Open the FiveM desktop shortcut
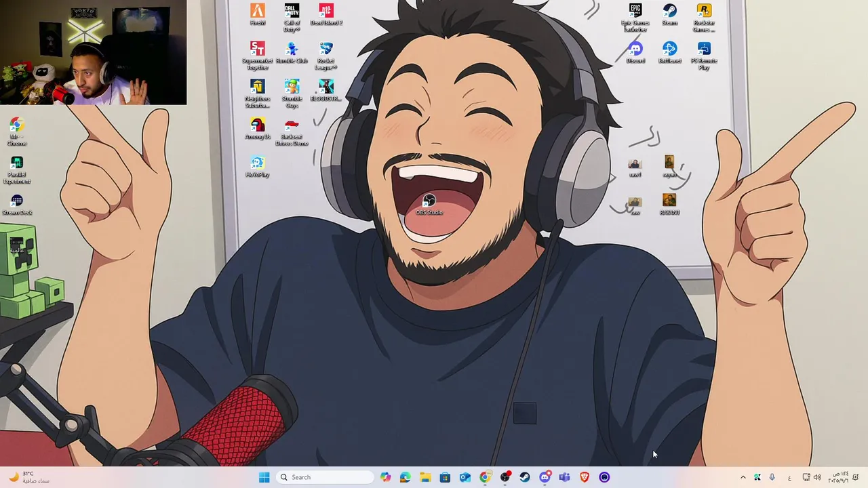Viewport: 868px width, 488px height. pos(258,14)
